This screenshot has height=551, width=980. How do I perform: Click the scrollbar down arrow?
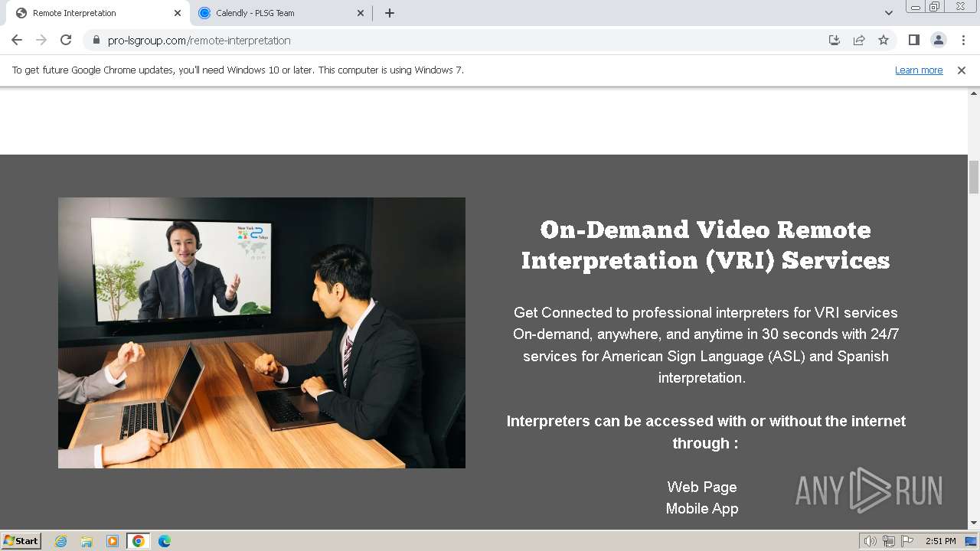[974, 523]
